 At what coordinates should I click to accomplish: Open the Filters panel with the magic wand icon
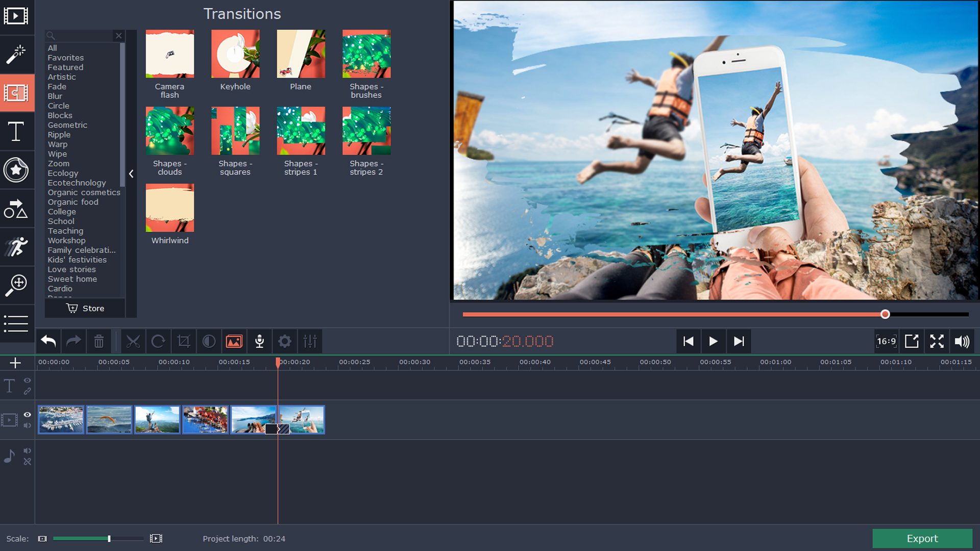pyautogui.click(x=17, y=55)
